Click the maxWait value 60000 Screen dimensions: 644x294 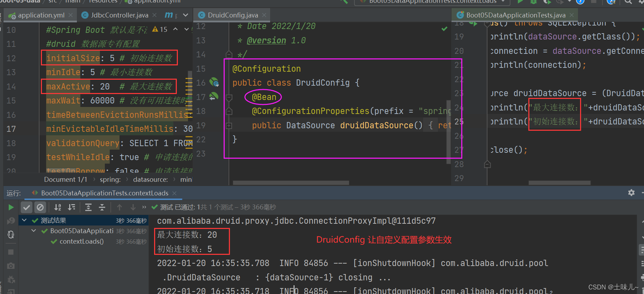point(102,101)
